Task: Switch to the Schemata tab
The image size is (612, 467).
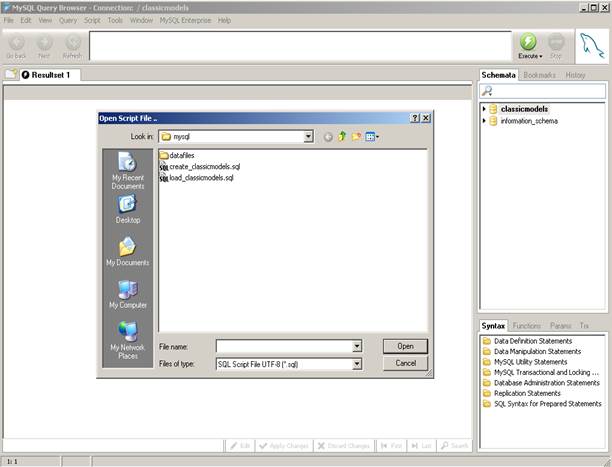Action: click(x=498, y=75)
